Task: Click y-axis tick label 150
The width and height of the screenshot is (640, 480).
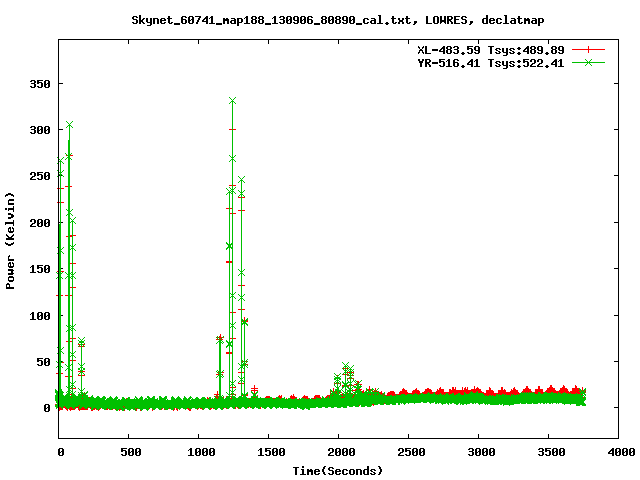Action: (40, 269)
